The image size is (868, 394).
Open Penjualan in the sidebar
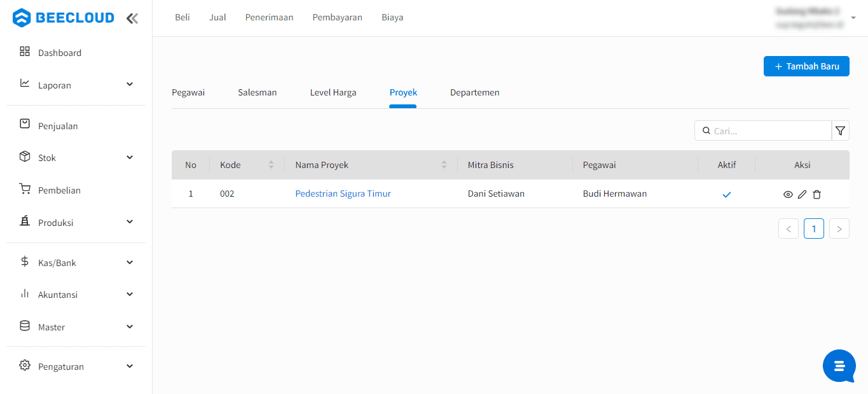tap(58, 126)
